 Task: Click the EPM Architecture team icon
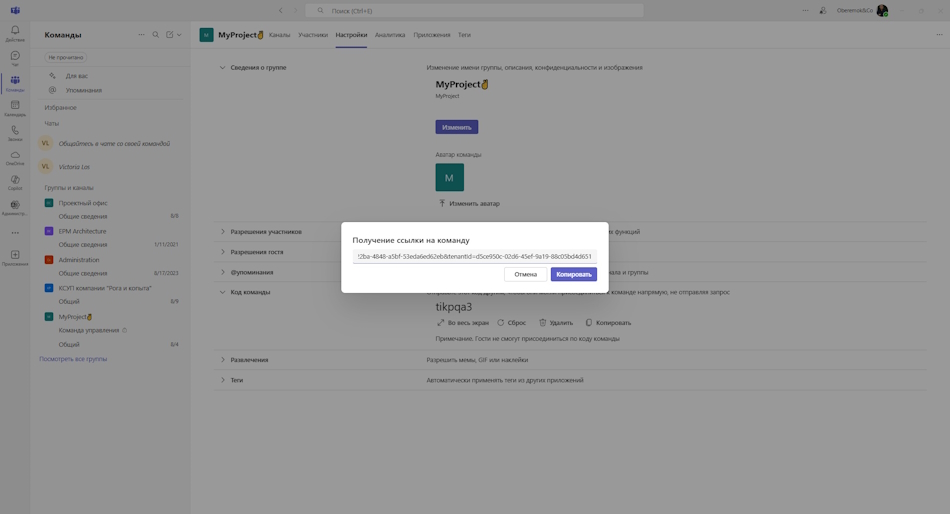tap(49, 231)
